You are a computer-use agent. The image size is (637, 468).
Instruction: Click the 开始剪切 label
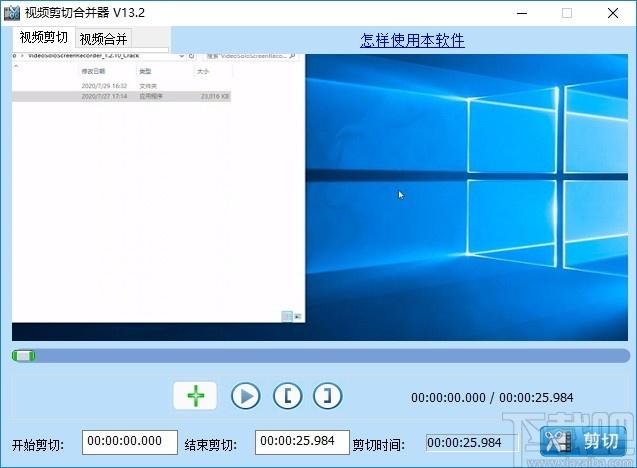[x=38, y=445]
